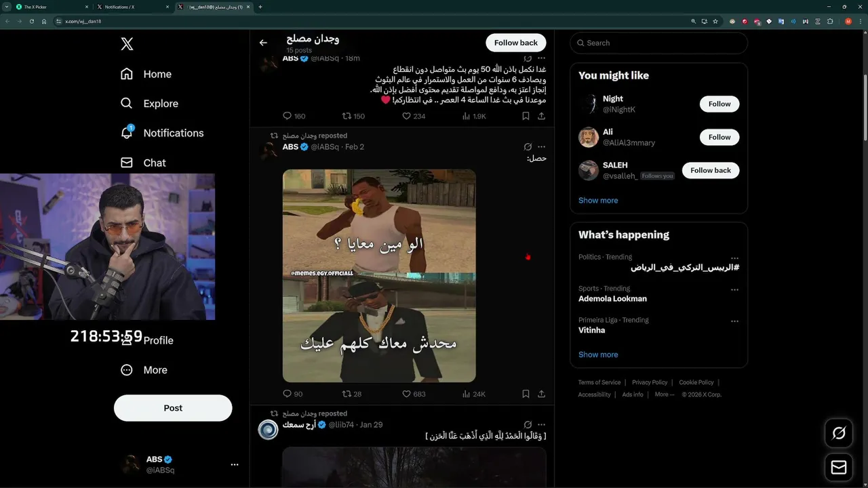This screenshot has height=488, width=868.
Task: Click Grok icon on Feb 2 post
Action: 528,147
